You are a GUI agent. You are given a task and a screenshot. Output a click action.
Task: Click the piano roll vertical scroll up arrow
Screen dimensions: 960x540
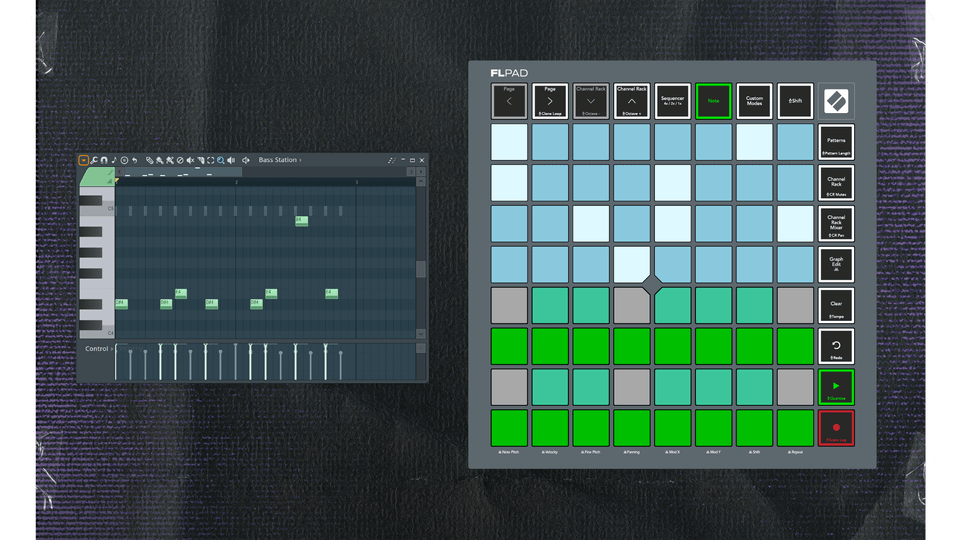click(x=421, y=181)
